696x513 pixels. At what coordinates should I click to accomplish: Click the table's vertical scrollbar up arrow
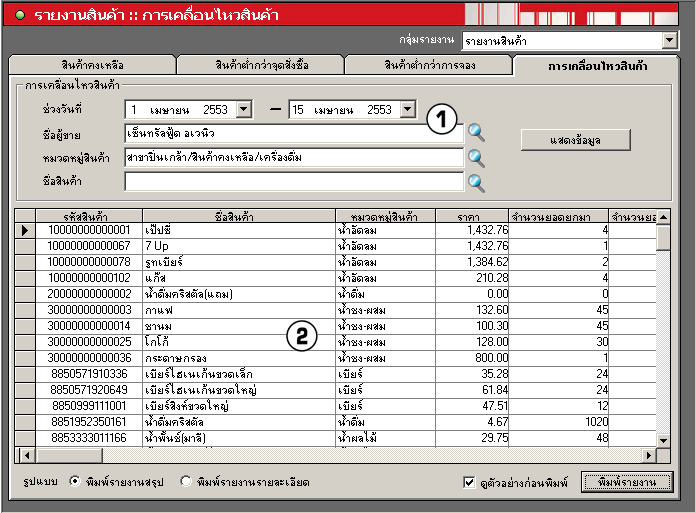pos(663,216)
